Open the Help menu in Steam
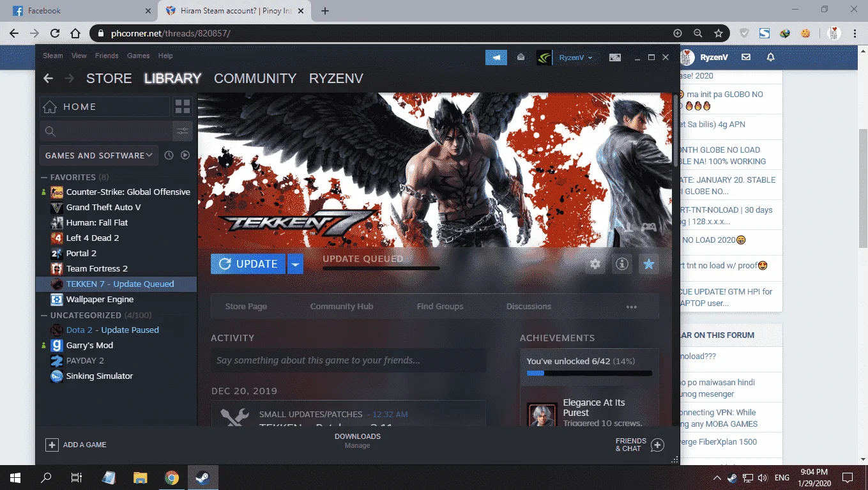Viewport: 868px width, 490px height. coord(165,56)
